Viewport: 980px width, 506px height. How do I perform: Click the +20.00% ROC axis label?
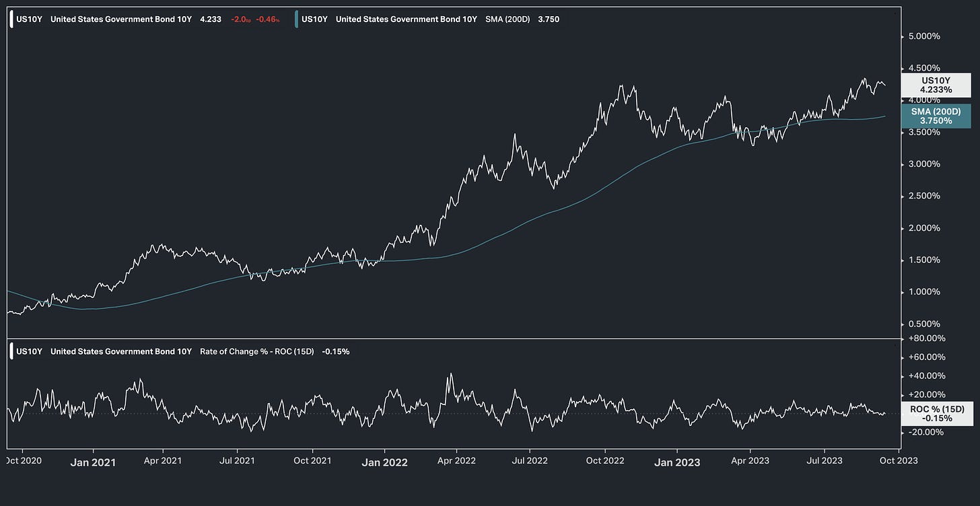[x=926, y=395]
